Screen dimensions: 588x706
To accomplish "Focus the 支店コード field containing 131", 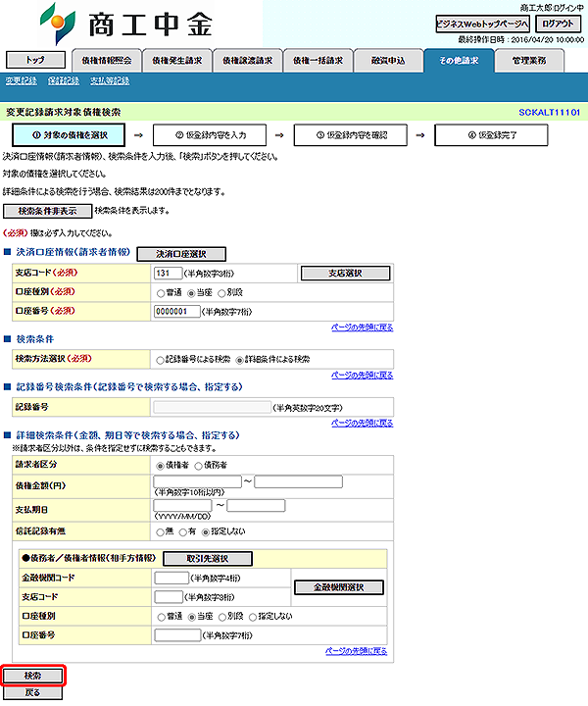I will (168, 274).
